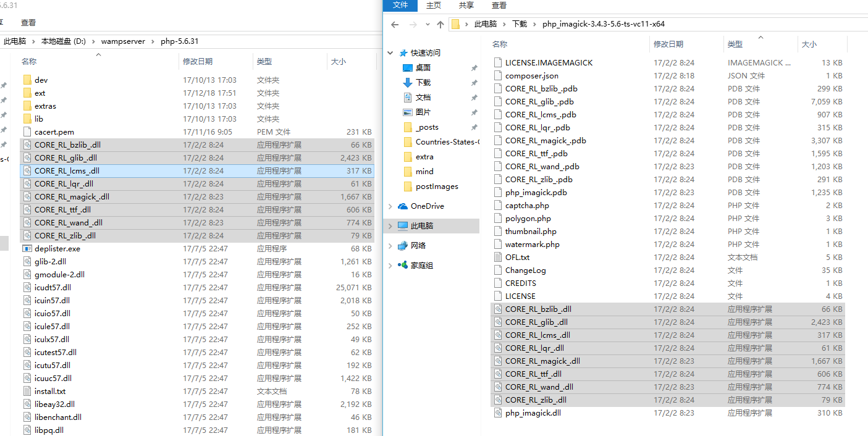Sort by 修改日期 column in right window
This screenshot has height=436, width=868.
click(668, 44)
